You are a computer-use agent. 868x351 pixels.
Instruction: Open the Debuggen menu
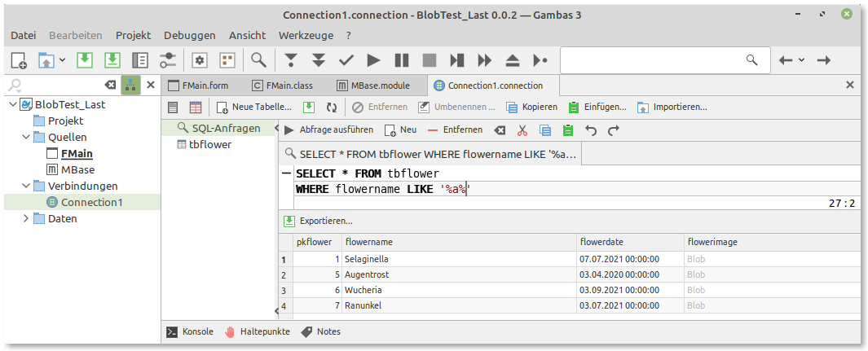[x=189, y=35]
